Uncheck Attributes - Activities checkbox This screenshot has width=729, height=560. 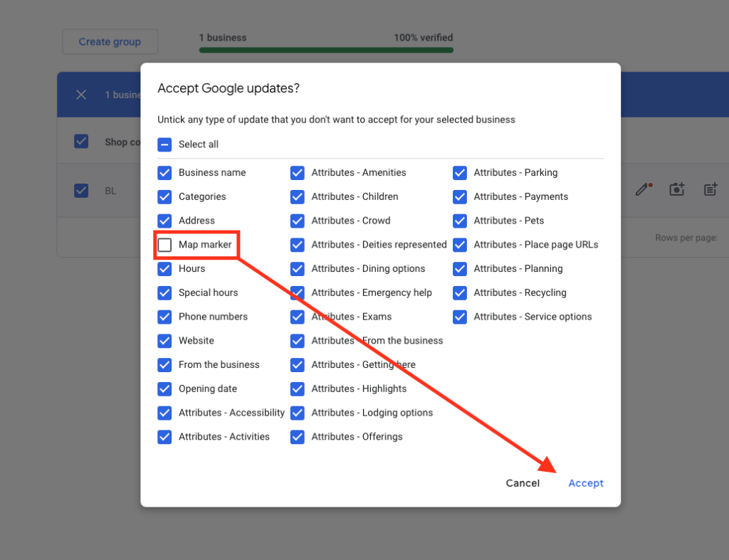[164, 437]
